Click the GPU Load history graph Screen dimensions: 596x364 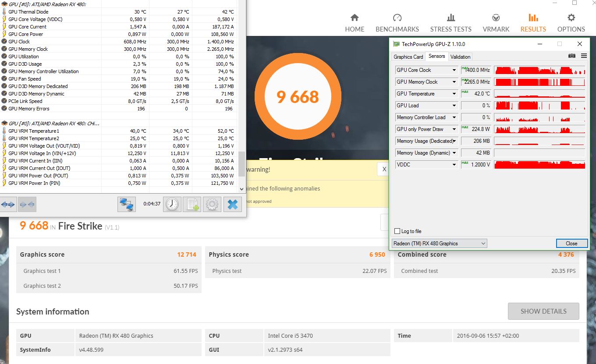pyautogui.click(x=539, y=106)
